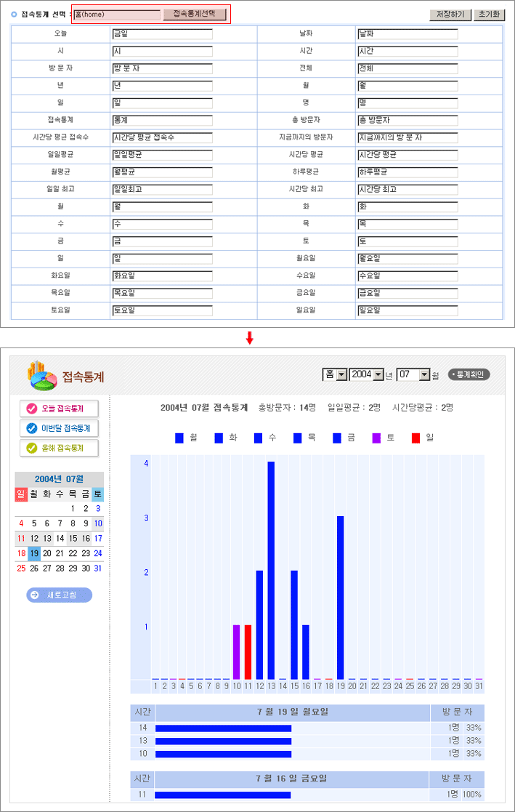Click the 새로고침 refresh arrow button
515x812 pixels.
pos(60,595)
